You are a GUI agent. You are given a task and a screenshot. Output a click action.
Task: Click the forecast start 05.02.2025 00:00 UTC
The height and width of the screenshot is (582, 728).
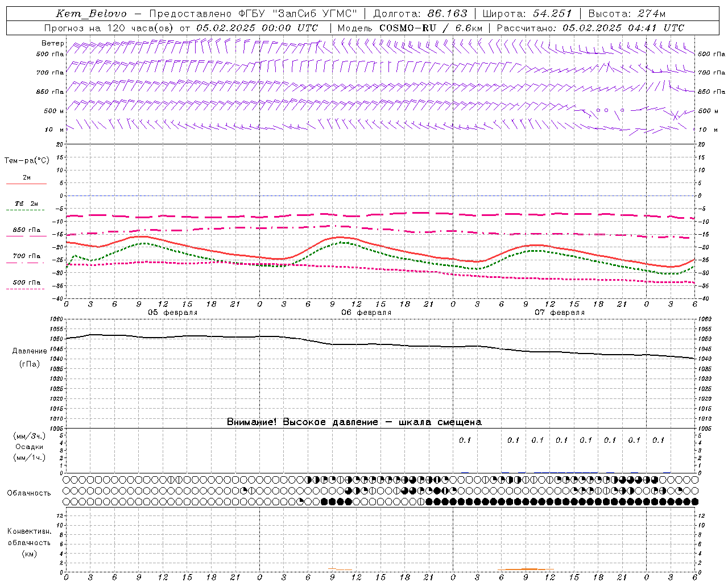(x=257, y=28)
